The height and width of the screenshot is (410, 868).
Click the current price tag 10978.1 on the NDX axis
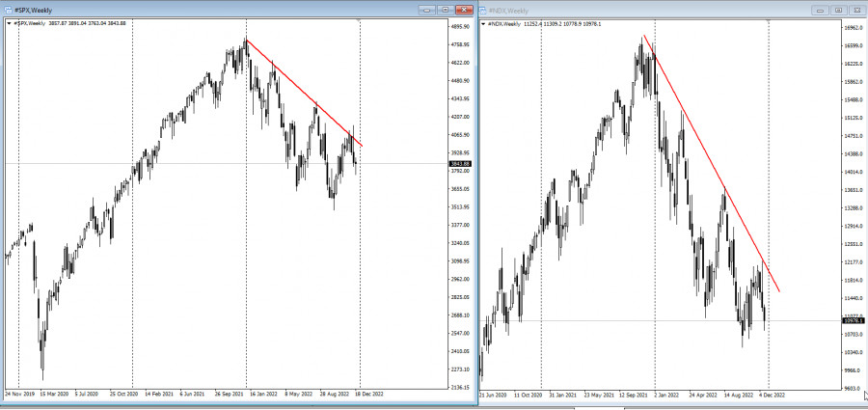click(854, 320)
